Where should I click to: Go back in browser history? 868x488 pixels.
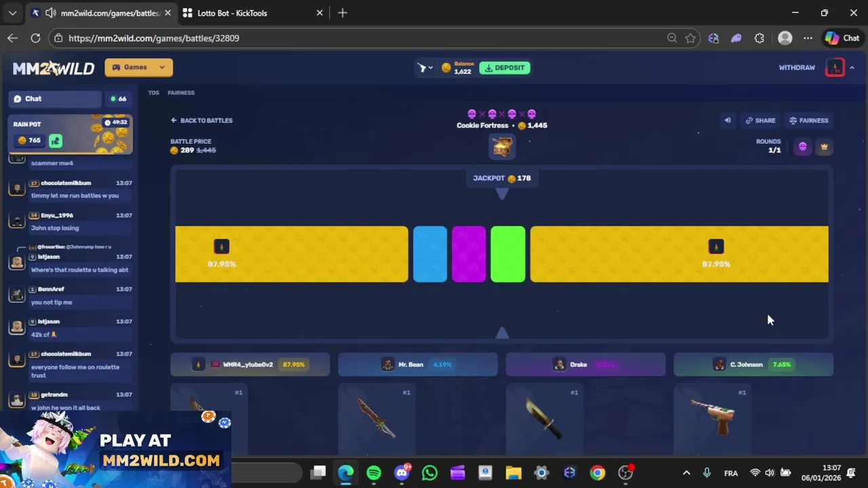click(12, 38)
